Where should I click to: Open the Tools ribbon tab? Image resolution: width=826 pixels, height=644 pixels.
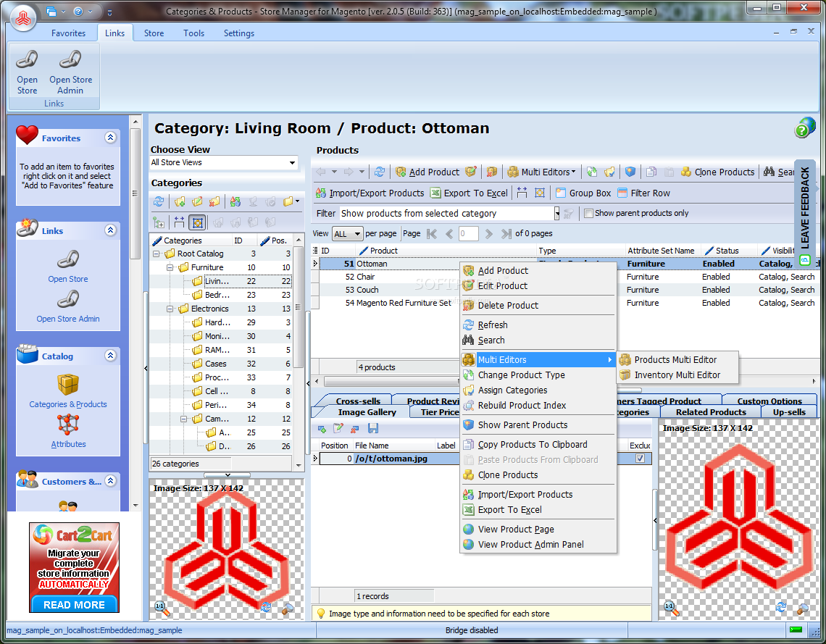click(x=194, y=33)
